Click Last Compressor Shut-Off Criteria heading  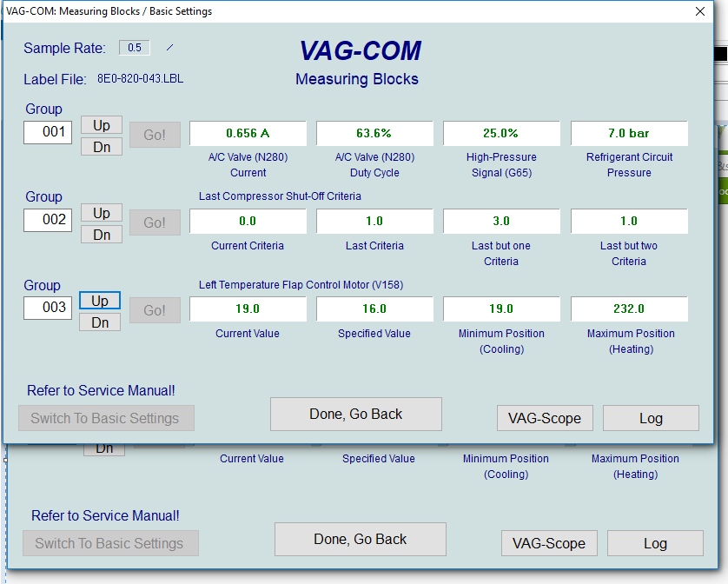pyautogui.click(x=280, y=196)
